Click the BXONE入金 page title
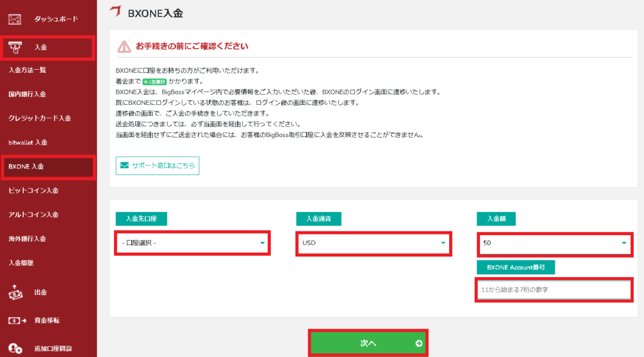This screenshot has height=357, width=644. tap(156, 14)
